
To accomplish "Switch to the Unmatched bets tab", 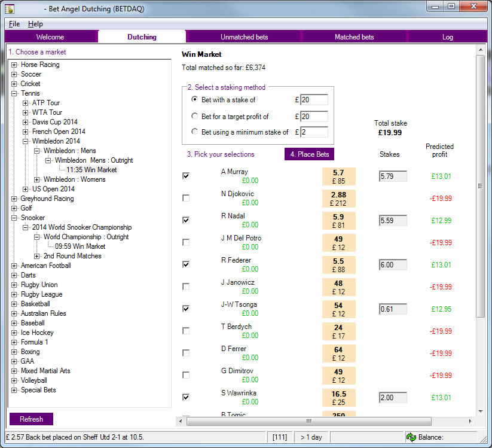I will point(244,37).
